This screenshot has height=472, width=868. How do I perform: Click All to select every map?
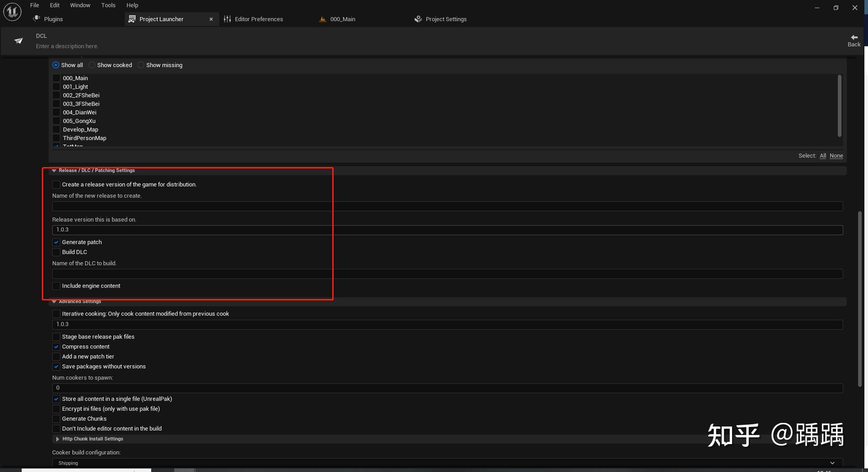pyautogui.click(x=823, y=155)
